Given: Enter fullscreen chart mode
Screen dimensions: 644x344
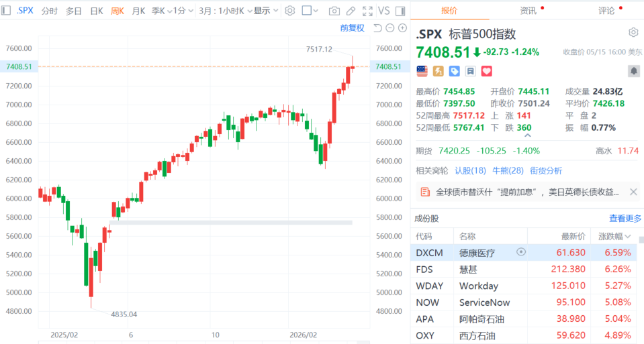Looking at the screenshot, I should point(367,11).
